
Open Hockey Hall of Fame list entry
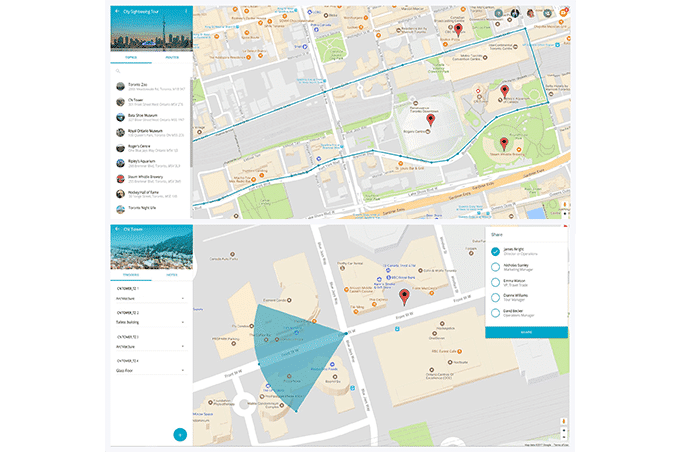(x=150, y=194)
